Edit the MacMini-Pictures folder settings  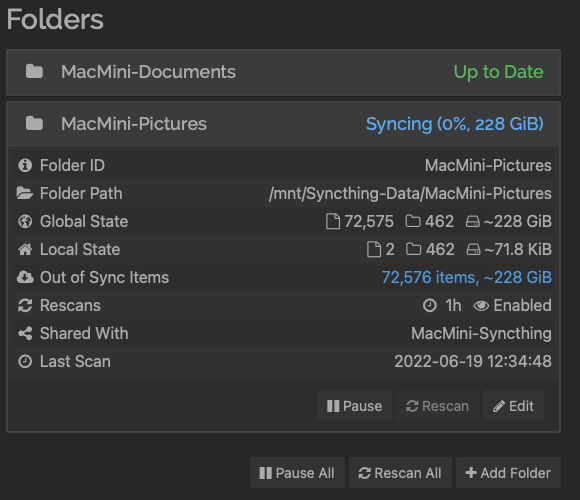pos(513,406)
